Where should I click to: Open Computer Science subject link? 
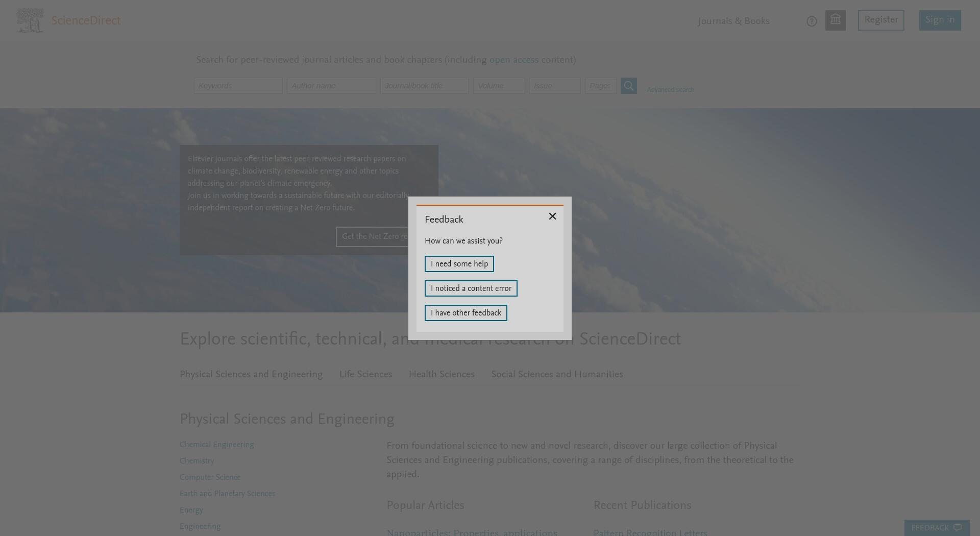[210, 477]
